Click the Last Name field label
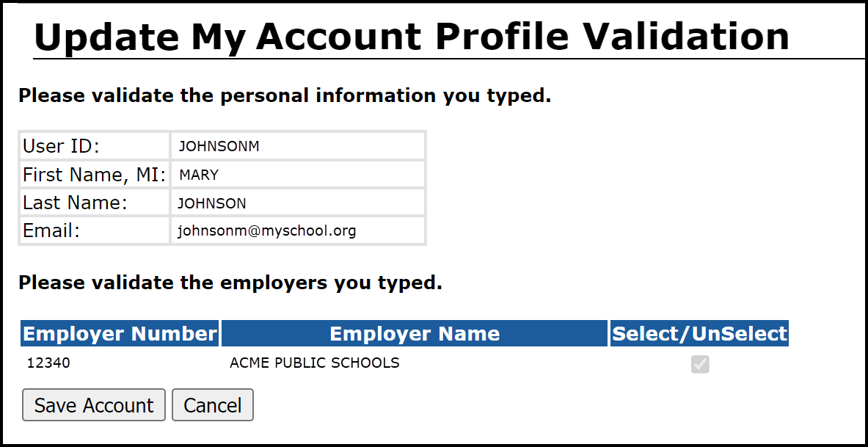 (75, 203)
